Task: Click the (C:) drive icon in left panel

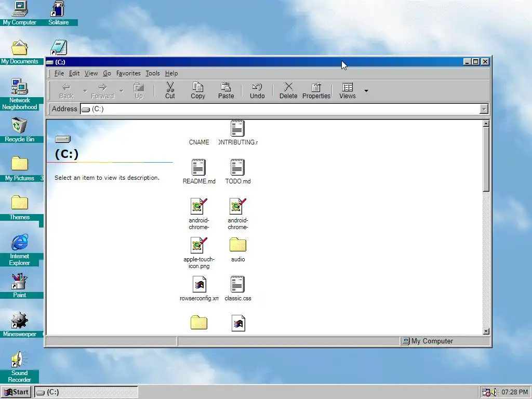Action: pyautogui.click(x=63, y=139)
